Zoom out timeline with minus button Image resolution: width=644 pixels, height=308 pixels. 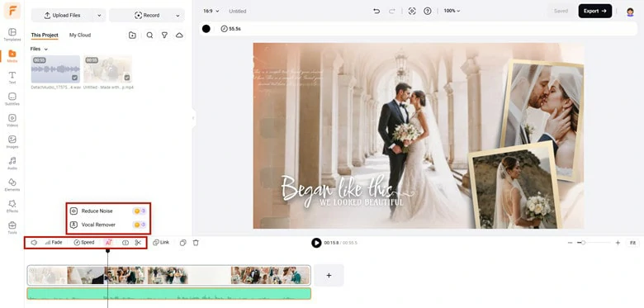[x=570, y=243]
